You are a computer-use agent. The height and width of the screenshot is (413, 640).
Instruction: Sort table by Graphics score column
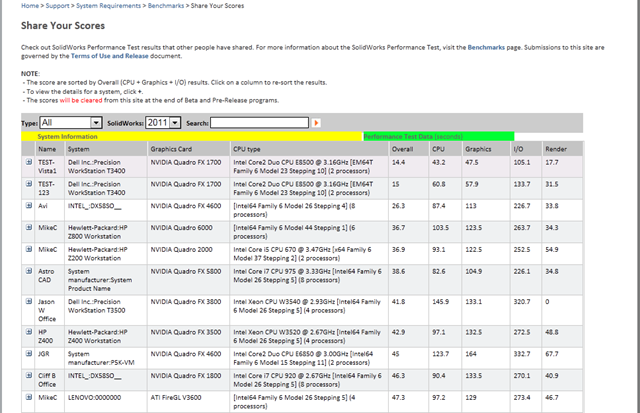coord(478,149)
